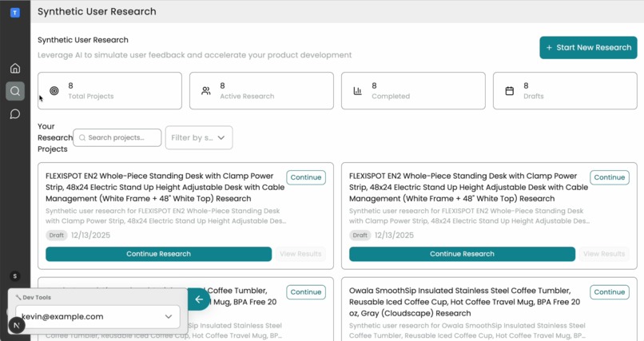Click the Dev Tools wrench icon
Screen dimensions: 644x341
pos(18,298)
